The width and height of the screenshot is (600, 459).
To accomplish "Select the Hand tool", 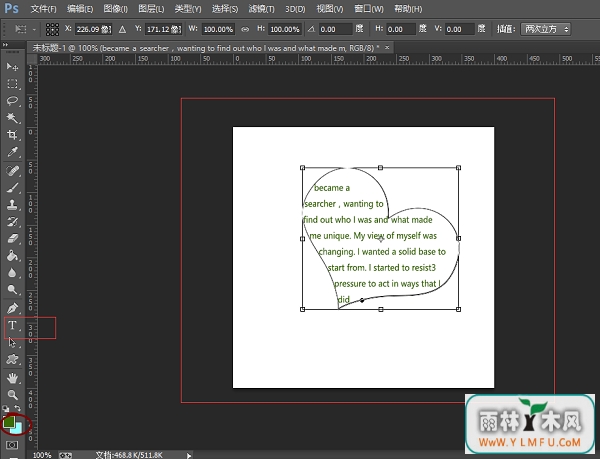I will tap(12, 378).
